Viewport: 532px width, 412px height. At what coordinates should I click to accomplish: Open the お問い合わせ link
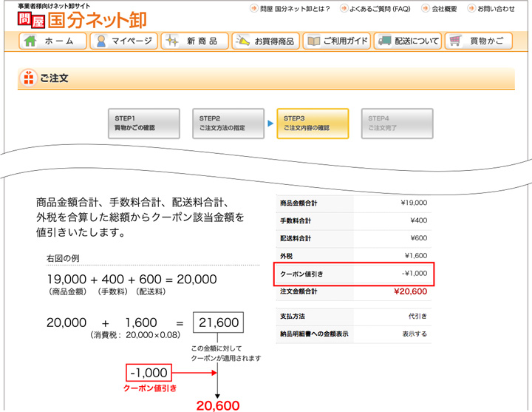click(x=495, y=9)
